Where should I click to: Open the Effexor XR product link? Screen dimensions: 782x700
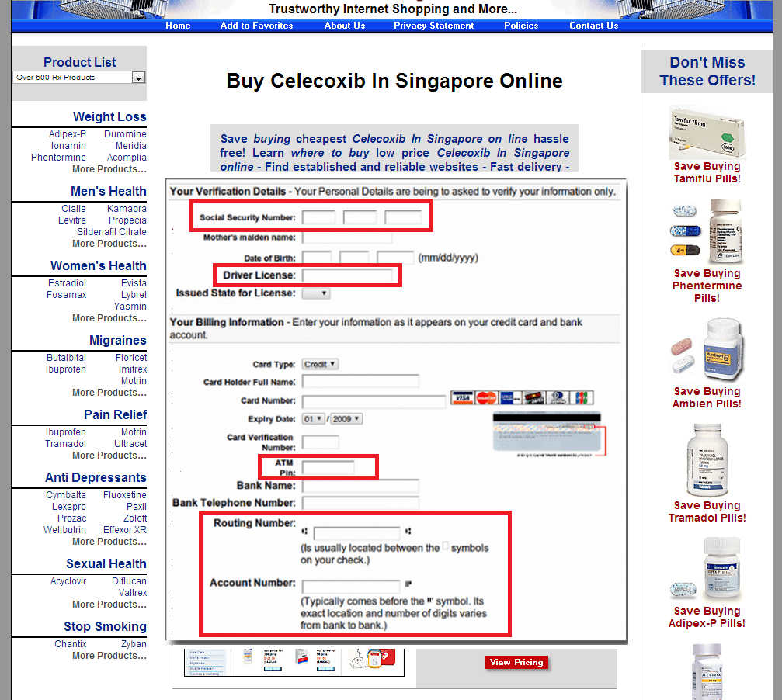click(125, 530)
